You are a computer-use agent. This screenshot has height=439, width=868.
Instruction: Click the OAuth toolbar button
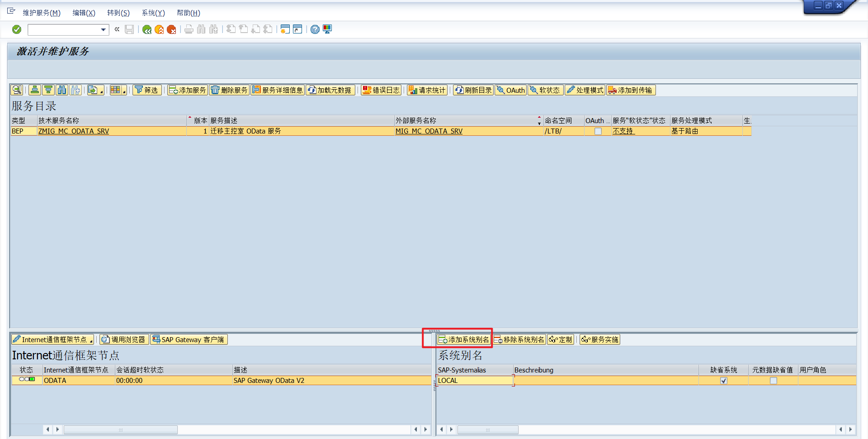[511, 90]
